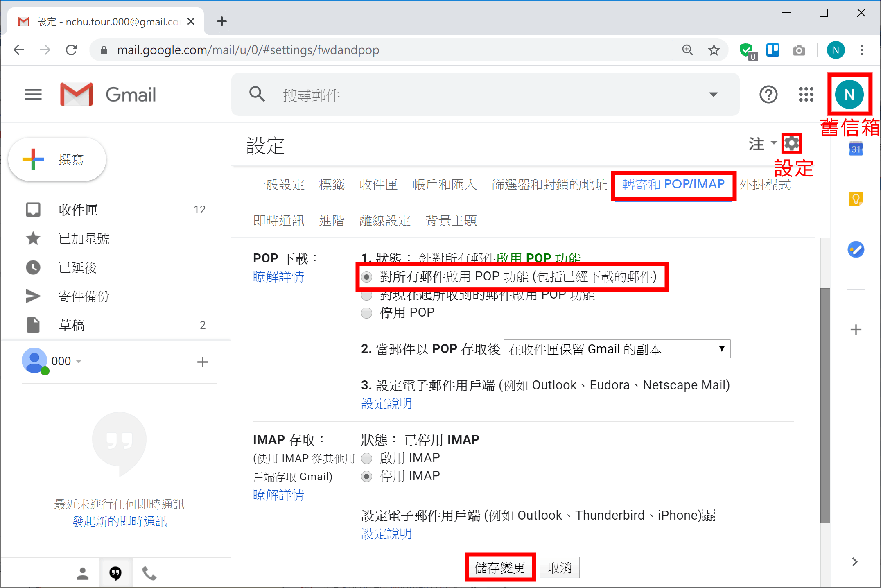Select the 停用 IMAP radio button
The height and width of the screenshot is (588, 881).
click(367, 477)
